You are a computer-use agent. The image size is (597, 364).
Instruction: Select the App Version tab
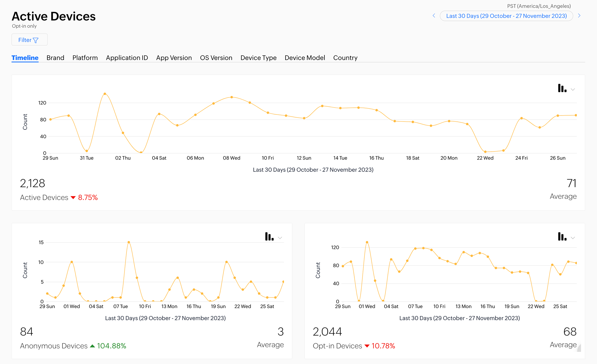(x=174, y=58)
